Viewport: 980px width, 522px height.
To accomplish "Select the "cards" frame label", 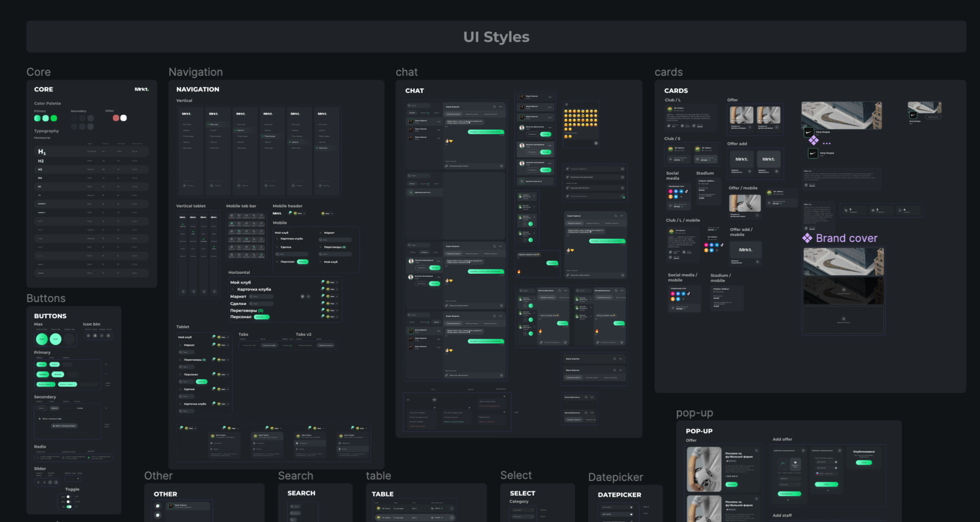I will (x=668, y=72).
